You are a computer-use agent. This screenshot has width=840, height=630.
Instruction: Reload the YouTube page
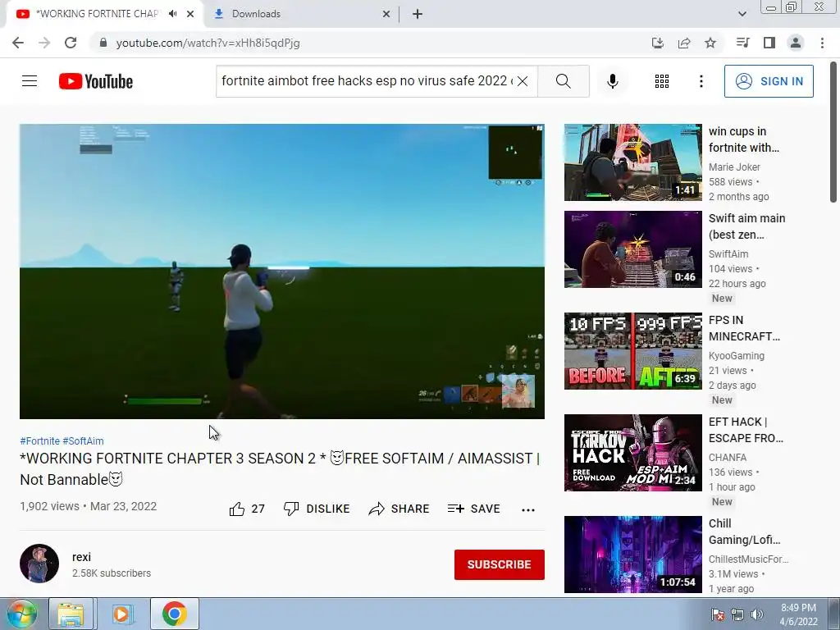71,43
